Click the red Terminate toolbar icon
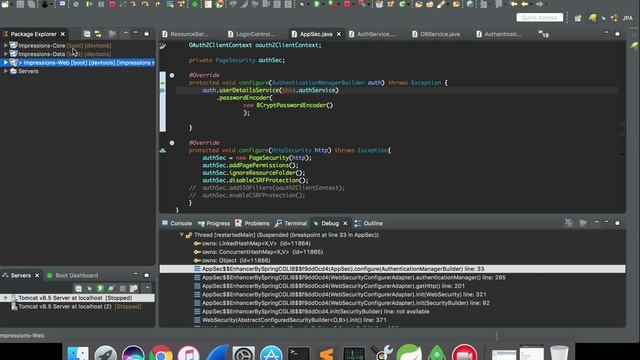Screen dimensions: 640x360 [112, 4]
